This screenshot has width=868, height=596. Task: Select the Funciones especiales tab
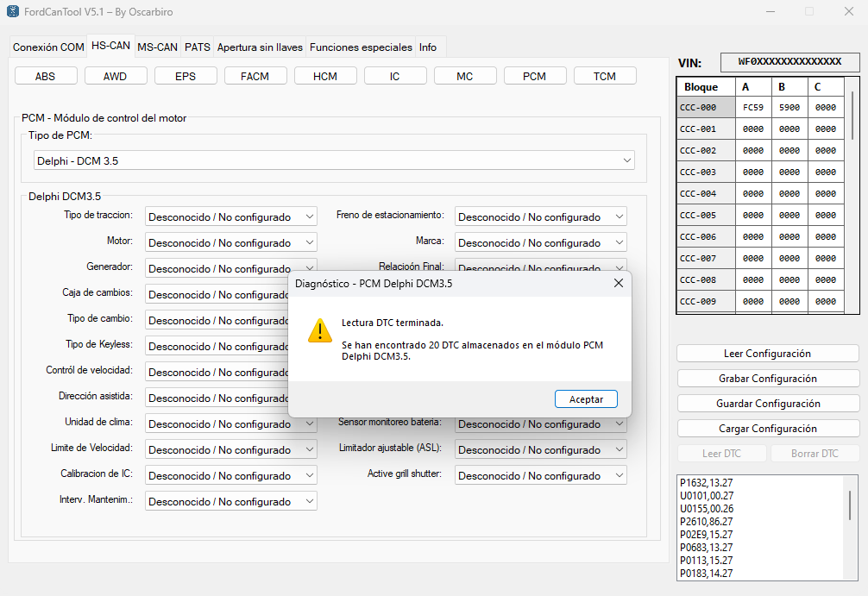click(361, 47)
